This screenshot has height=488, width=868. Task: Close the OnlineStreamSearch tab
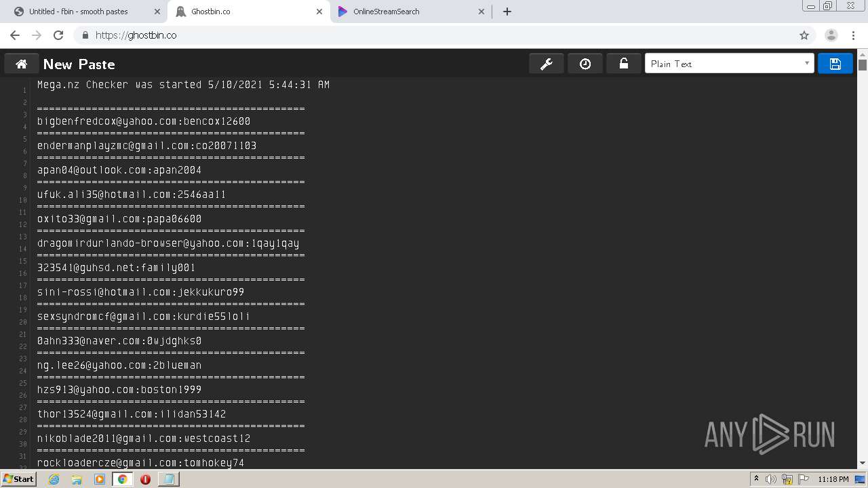click(481, 12)
